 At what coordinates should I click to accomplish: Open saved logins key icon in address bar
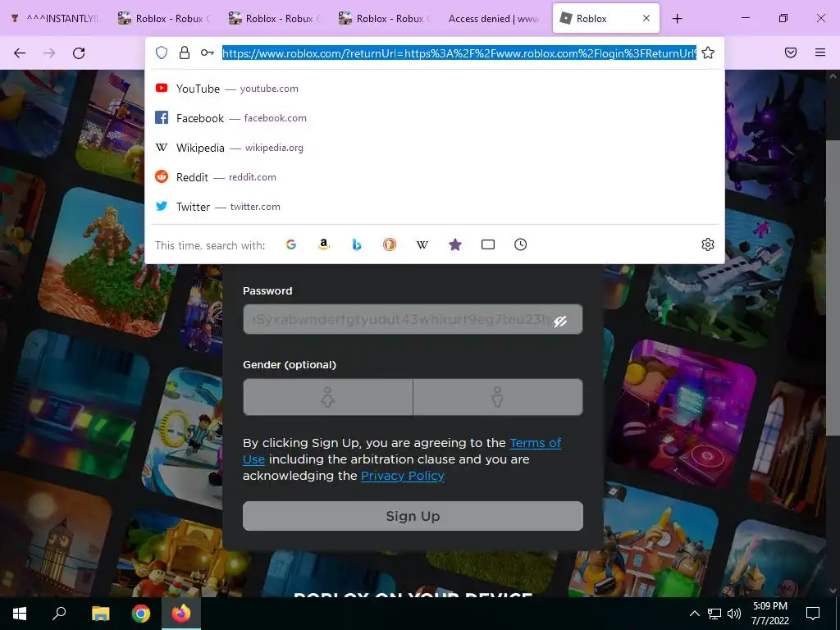pyautogui.click(x=208, y=52)
